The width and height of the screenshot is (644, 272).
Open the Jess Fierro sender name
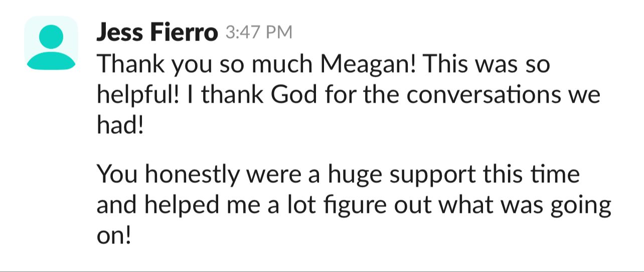[157, 33]
